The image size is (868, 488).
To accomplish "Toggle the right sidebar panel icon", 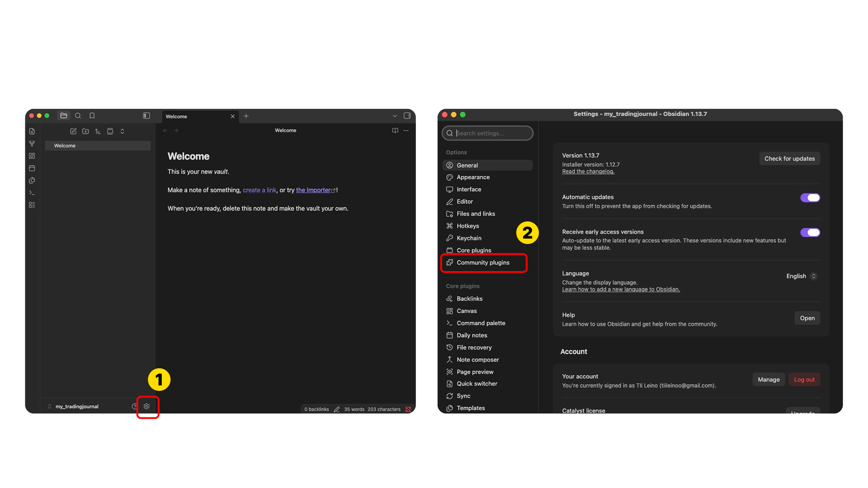I will [407, 116].
